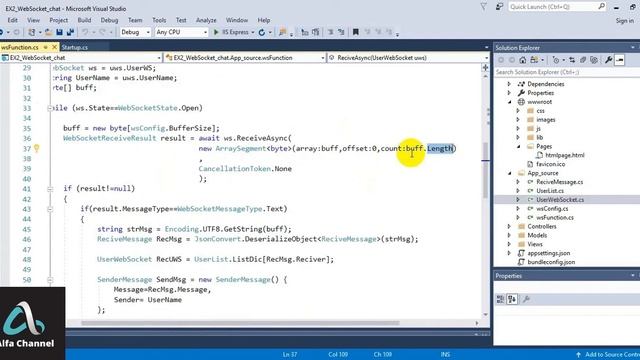Open the Project menu
This screenshot has height=360, width=640.
pos(58,20)
